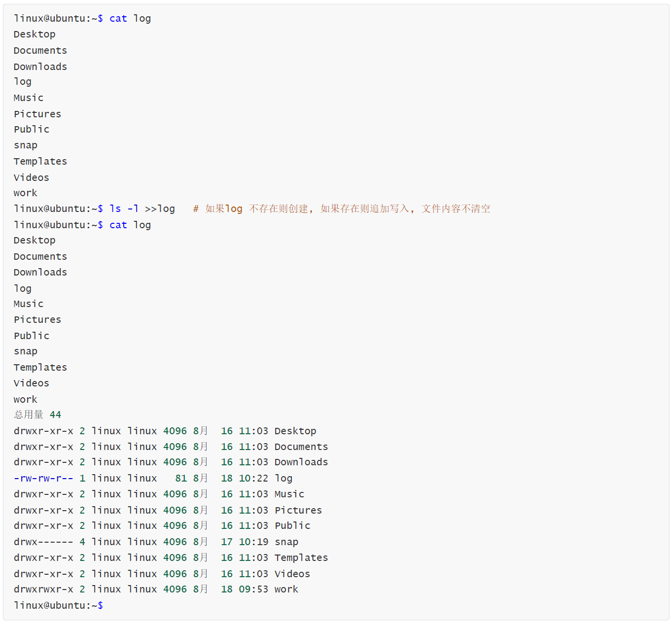This screenshot has height=625, width=672.
Task: Click the file size value "81"
Action: coord(181,479)
